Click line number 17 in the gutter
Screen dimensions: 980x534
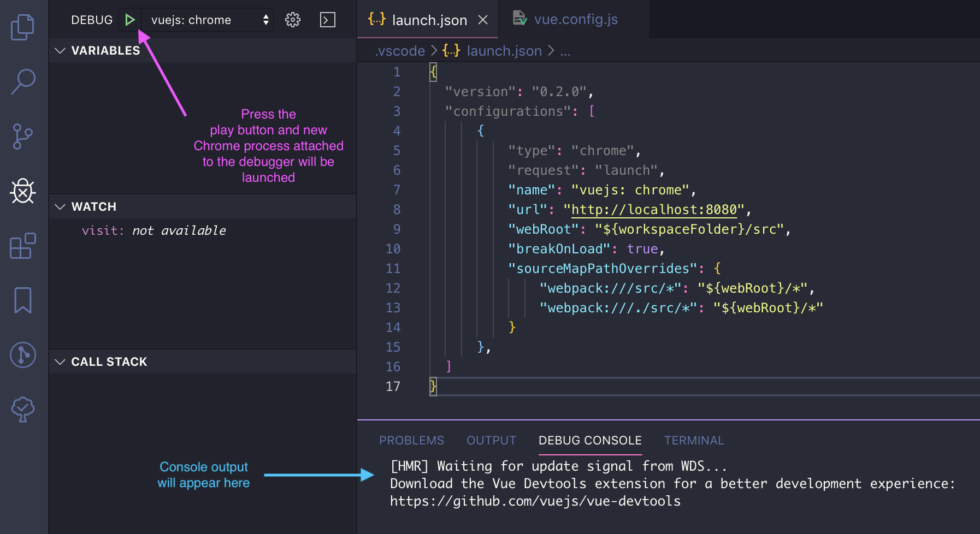coord(393,387)
